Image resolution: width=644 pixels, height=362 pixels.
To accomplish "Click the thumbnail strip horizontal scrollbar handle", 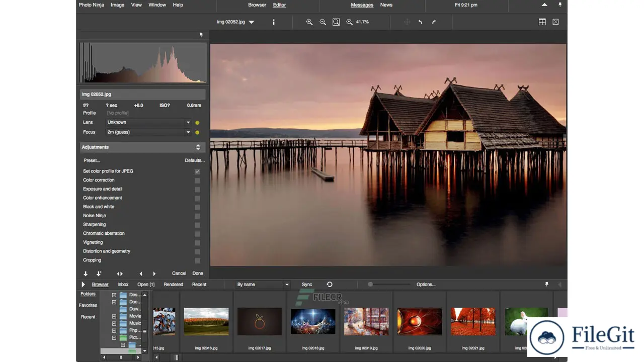I will click(x=176, y=357).
